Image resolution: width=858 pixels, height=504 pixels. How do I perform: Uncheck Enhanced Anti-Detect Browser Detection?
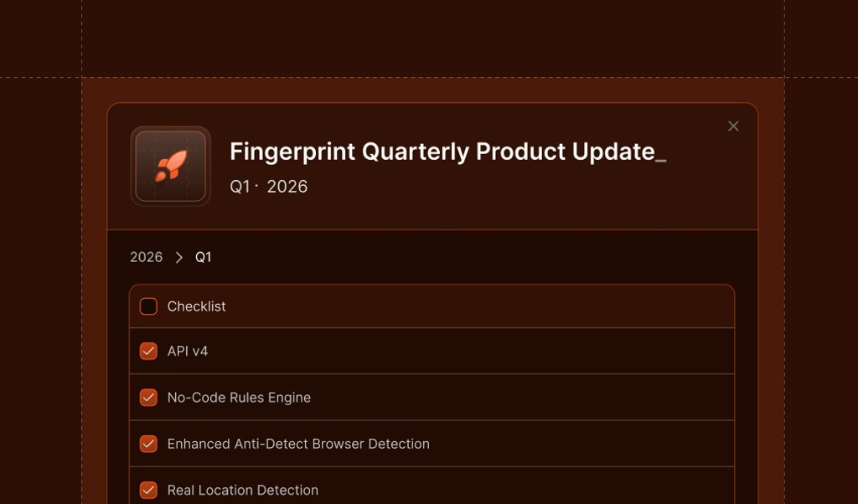pyautogui.click(x=148, y=444)
